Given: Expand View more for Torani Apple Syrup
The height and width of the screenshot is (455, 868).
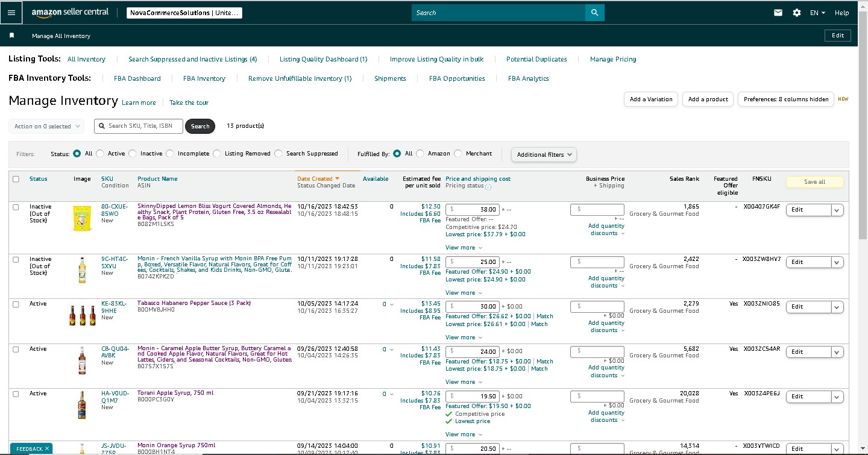Looking at the screenshot, I should pyautogui.click(x=464, y=435).
